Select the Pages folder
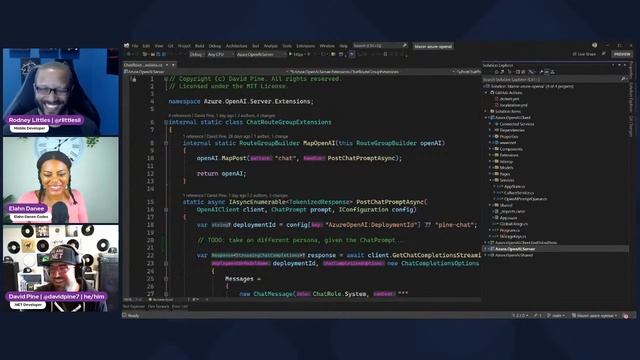640x360 pixels. (505, 174)
